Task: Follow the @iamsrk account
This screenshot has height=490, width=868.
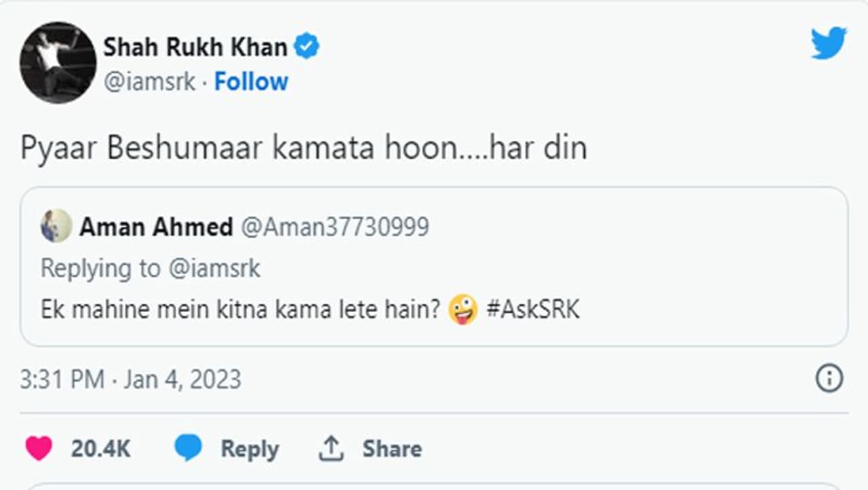Action: pos(251,82)
